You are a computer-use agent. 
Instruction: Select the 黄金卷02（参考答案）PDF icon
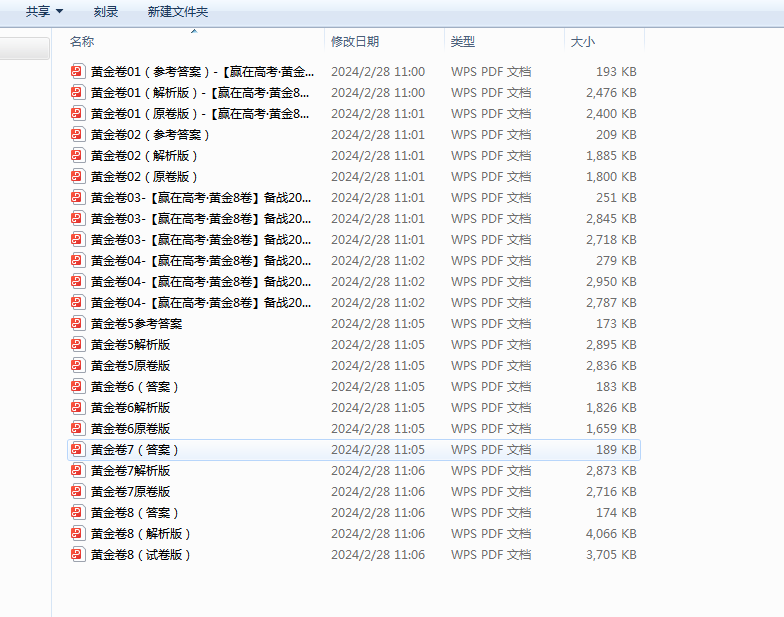78,134
